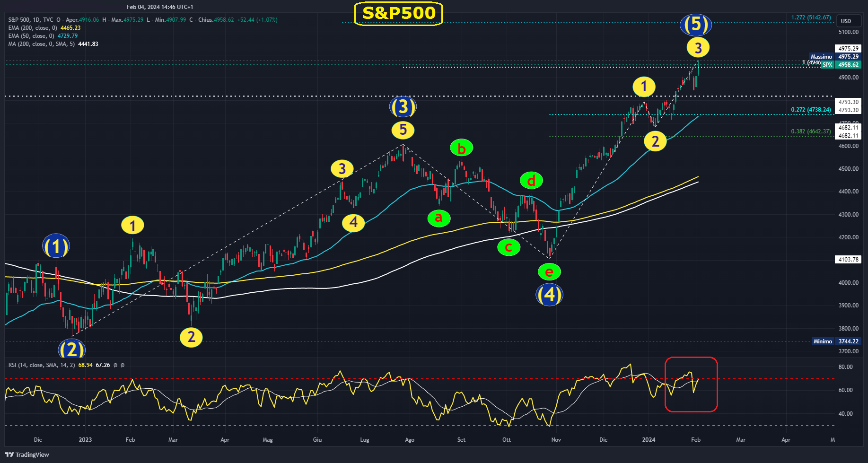Select the RSI (14, close, SMA, 14, 2) legend
This screenshot has height=463, width=868.
coord(42,365)
